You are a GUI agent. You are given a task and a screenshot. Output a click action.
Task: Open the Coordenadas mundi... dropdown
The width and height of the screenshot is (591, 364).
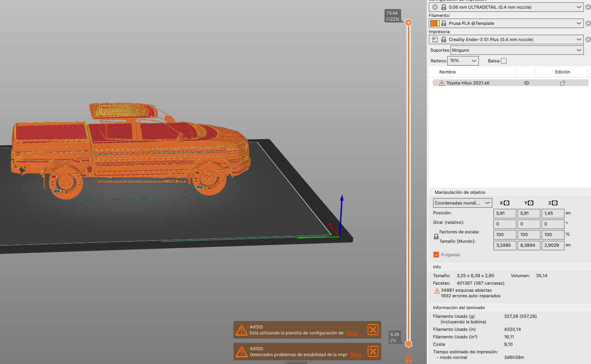tap(463, 203)
